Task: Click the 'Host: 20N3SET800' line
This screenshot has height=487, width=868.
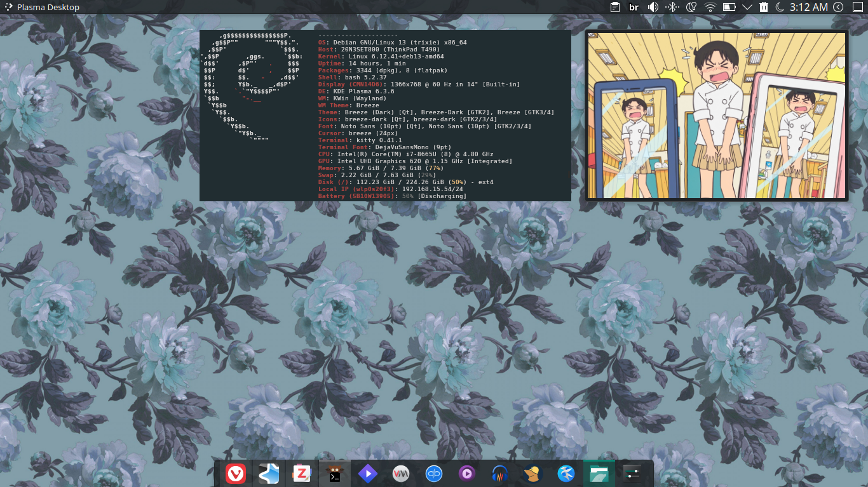Action: click(379, 50)
